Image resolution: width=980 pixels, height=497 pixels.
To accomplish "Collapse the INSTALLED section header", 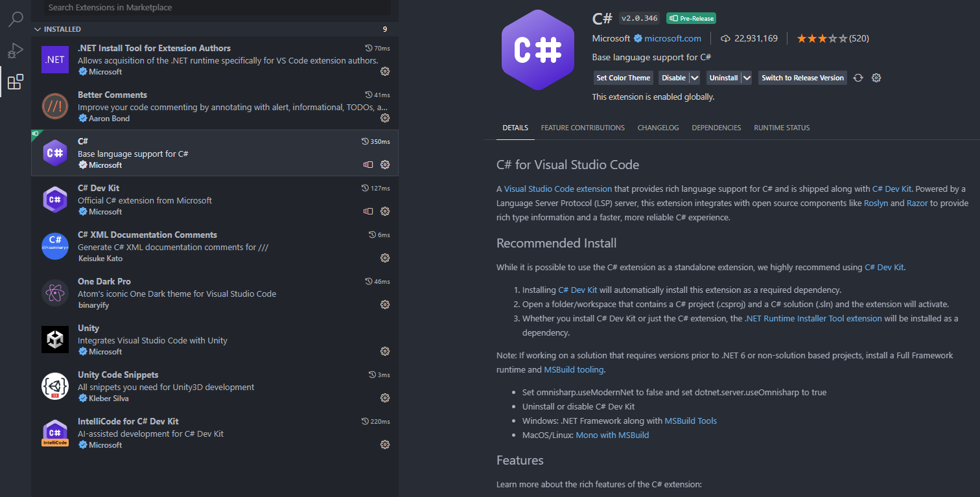I will click(215, 29).
